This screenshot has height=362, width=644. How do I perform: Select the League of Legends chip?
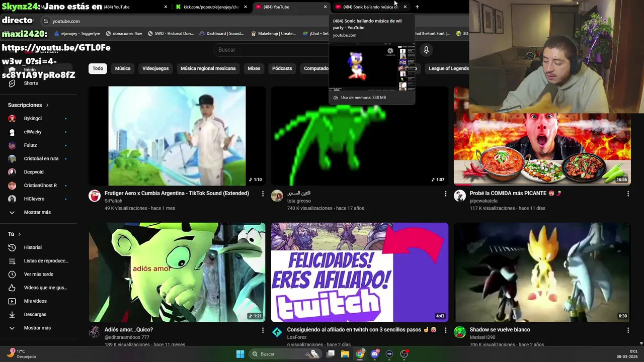click(448, 68)
